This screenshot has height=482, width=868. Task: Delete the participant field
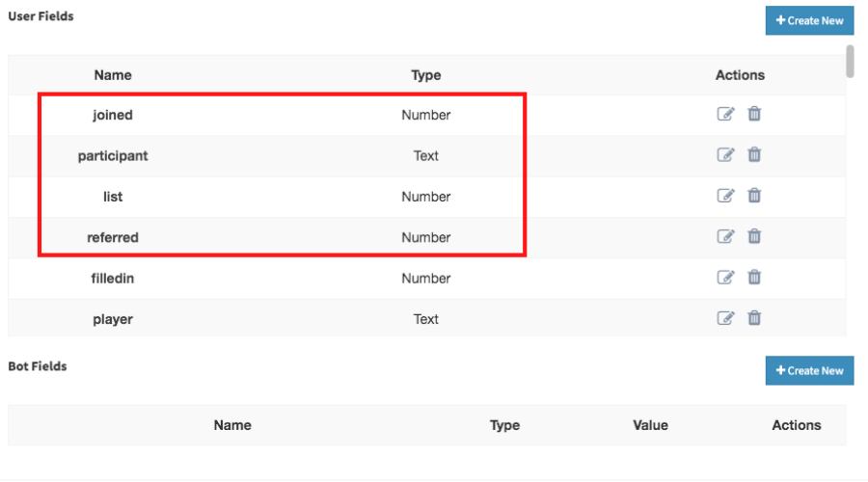[x=754, y=155]
